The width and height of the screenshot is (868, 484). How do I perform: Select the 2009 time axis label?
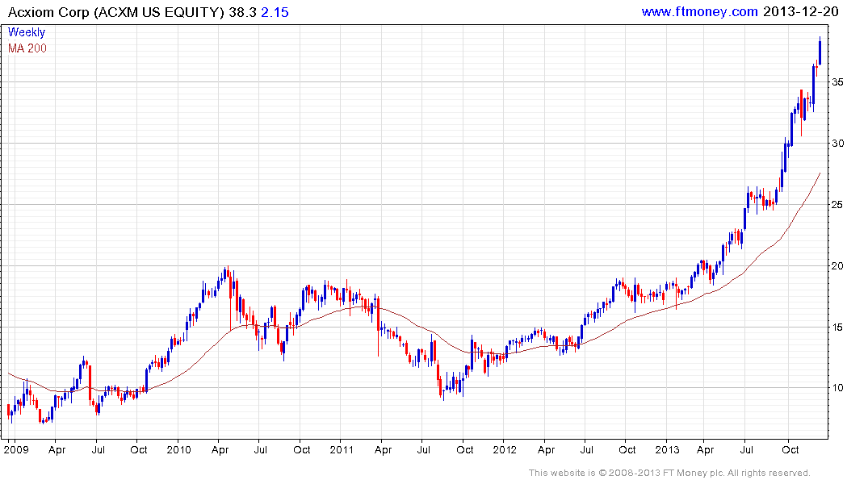(15, 449)
